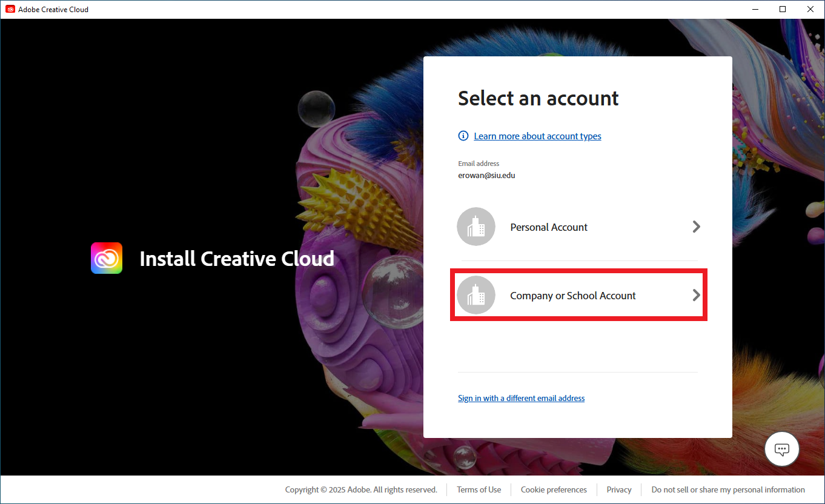This screenshot has height=504, width=825.
Task: Expand the Personal Account chevron arrow
Action: point(696,227)
